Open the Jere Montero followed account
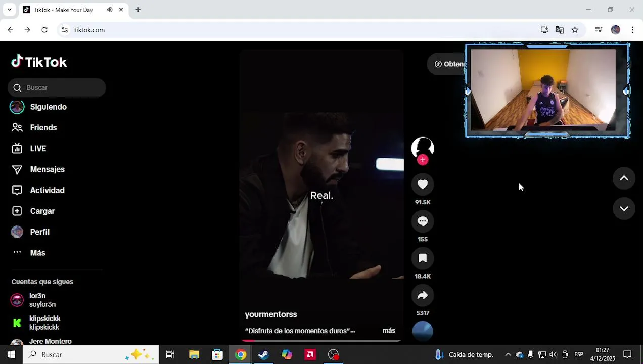Image resolution: width=643 pixels, height=364 pixels. click(x=41, y=341)
